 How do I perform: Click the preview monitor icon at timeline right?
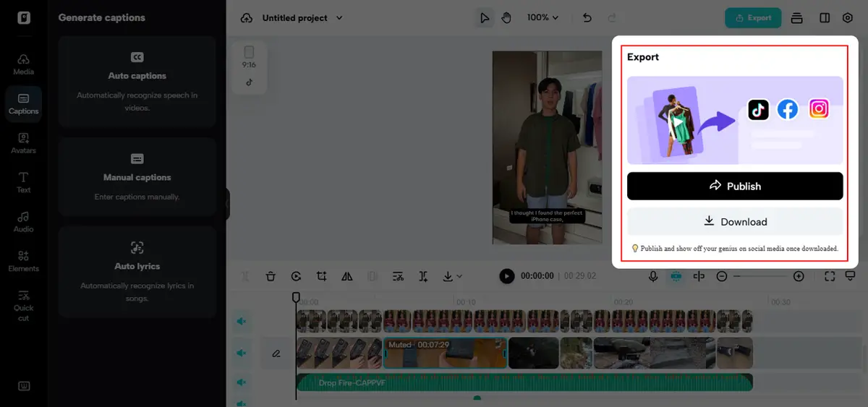tap(851, 276)
